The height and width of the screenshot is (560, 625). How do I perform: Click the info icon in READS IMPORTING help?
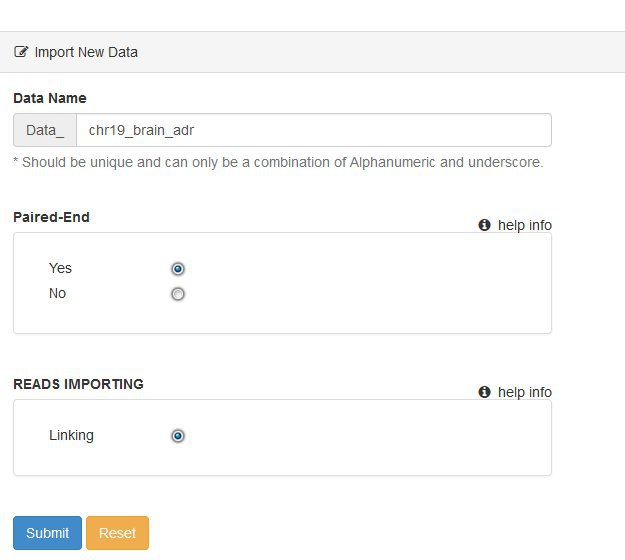point(484,392)
